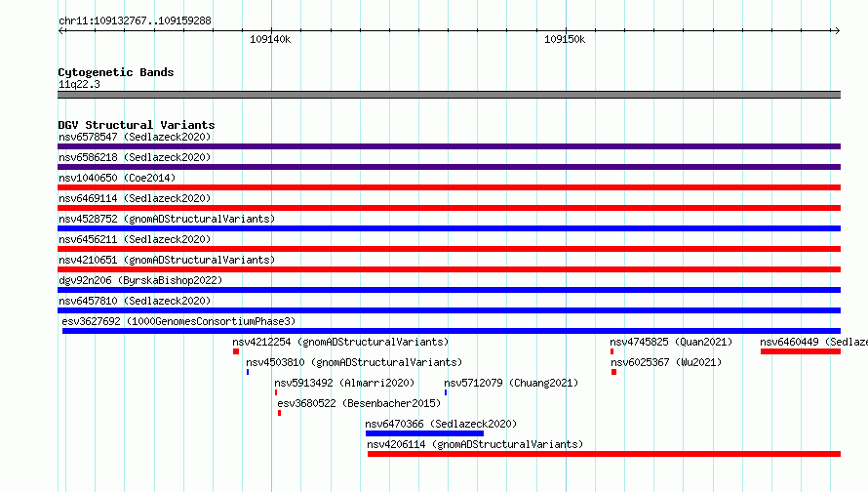Viewport: 868px width, 492px height.
Task: Open nsv6469114 (Sedlazeck2020) variant label
Action: (135, 198)
